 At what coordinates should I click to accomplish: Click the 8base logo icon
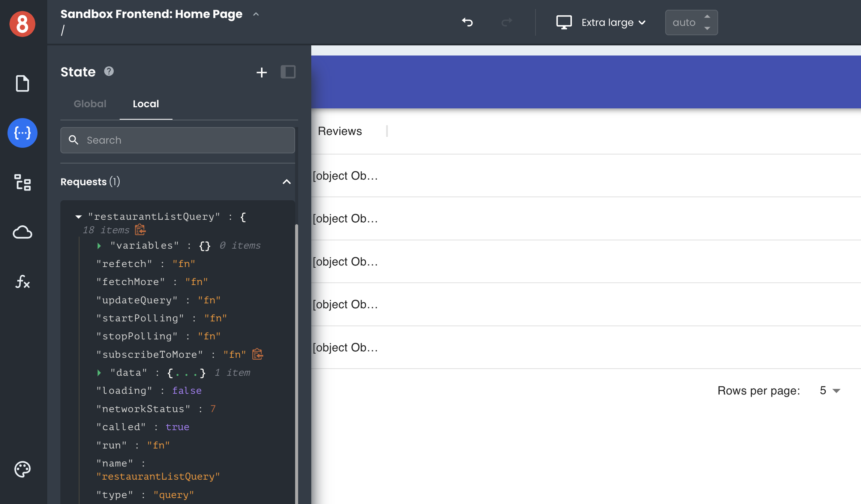[x=22, y=23]
